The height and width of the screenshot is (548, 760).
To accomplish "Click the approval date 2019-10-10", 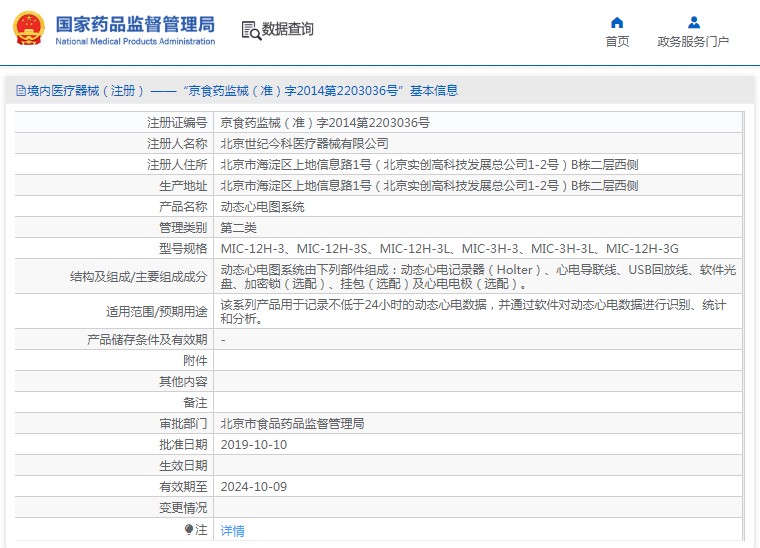I will tap(253, 445).
